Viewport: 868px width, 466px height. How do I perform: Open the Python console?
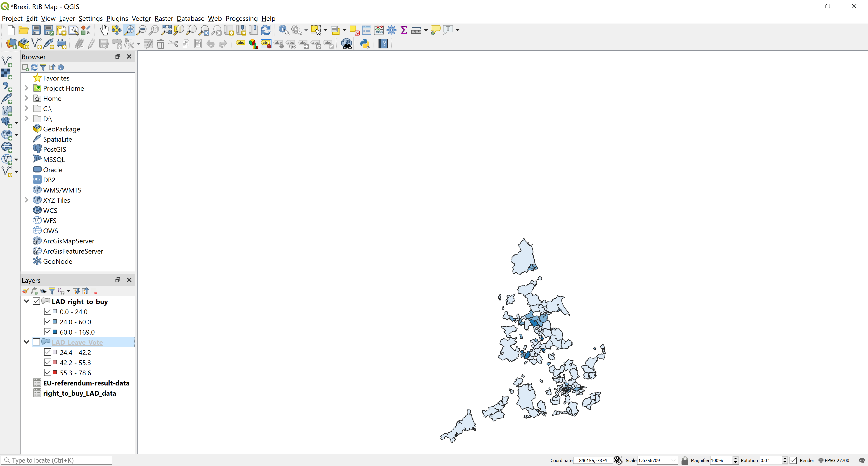[x=365, y=43]
